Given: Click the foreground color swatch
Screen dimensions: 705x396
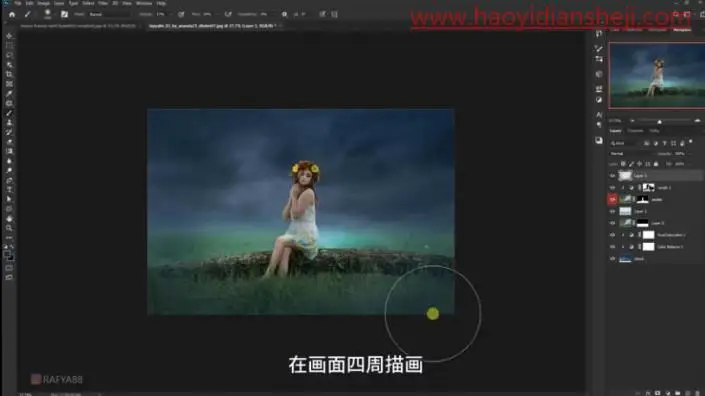Looking at the screenshot, I should click(x=7, y=254).
